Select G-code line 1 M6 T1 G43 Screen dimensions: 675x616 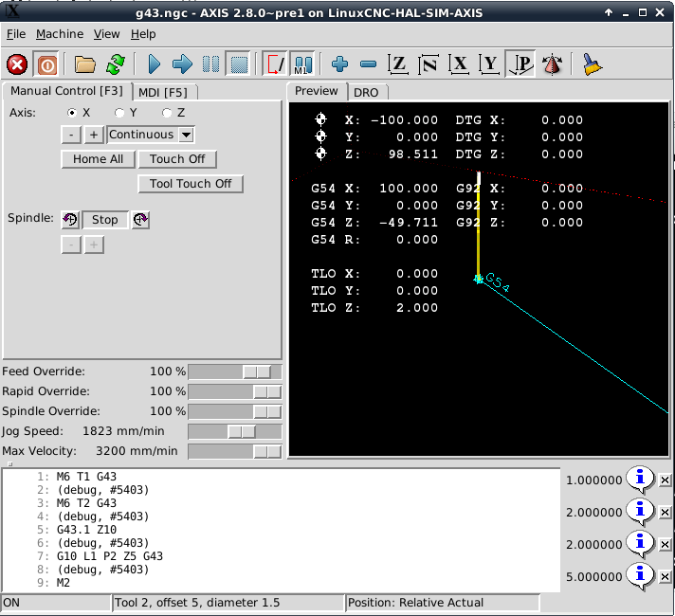click(86, 477)
